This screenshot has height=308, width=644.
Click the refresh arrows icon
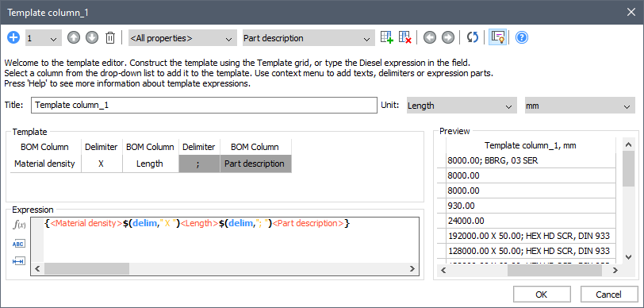(x=473, y=37)
